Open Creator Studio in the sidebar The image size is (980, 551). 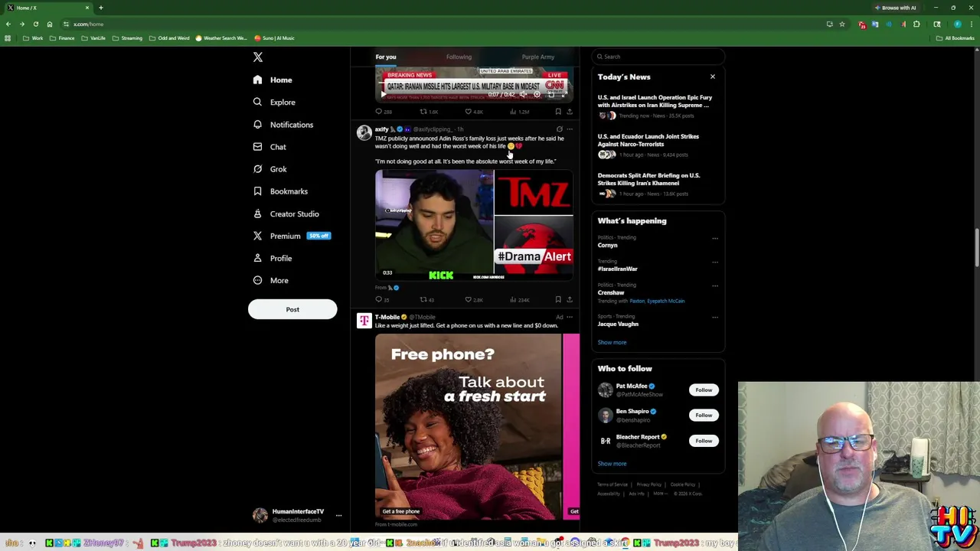click(x=286, y=214)
